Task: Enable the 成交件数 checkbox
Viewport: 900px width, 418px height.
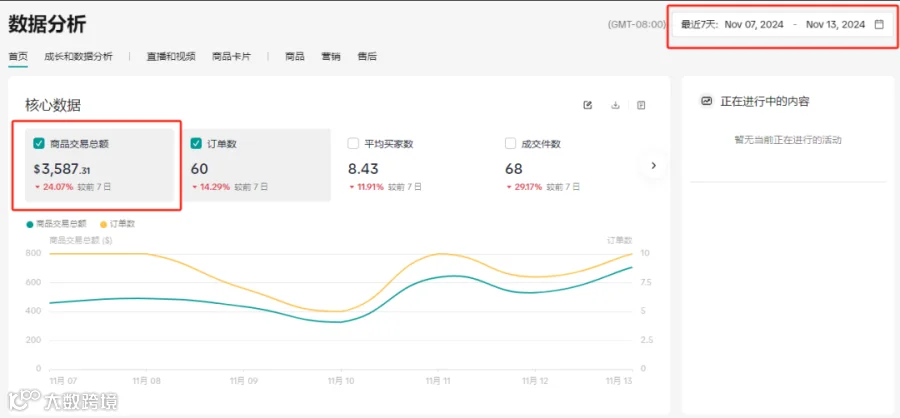Action: click(x=510, y=144)
